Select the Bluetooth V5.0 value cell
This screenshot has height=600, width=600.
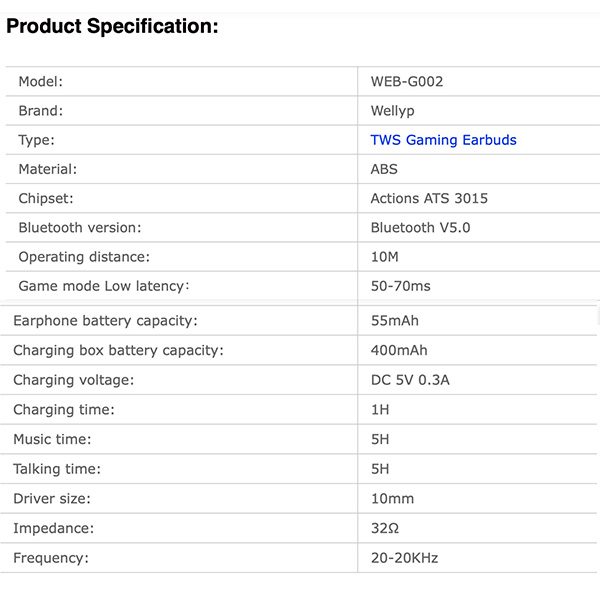click(x=420, y=227)
